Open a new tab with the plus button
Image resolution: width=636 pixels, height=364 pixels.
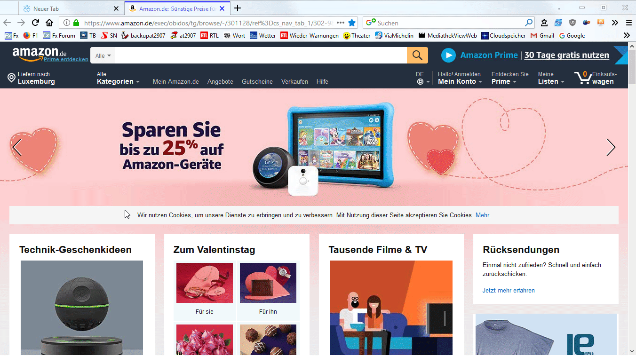click(238, 8)
